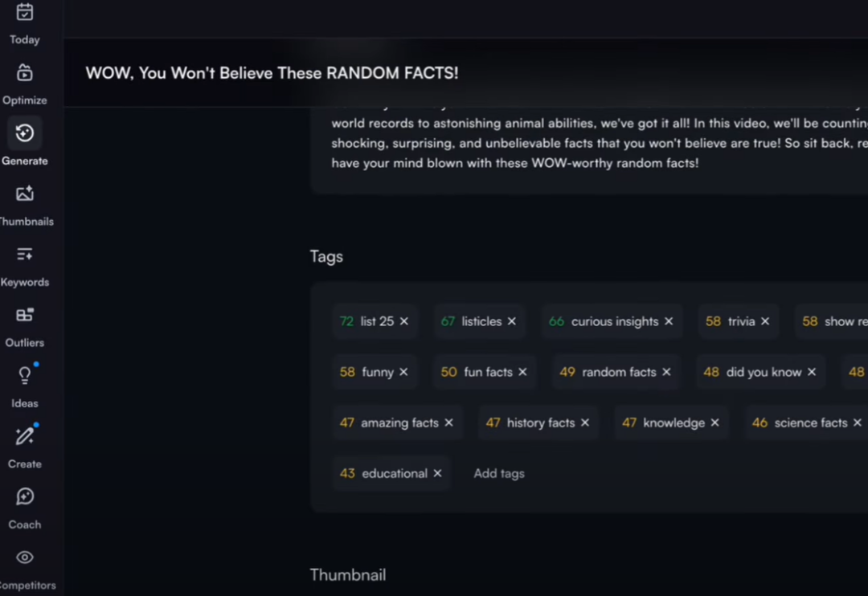Image resolution: width=868 pixels, height=596 pixels.
Task: Select the Generate sidebar icon
Action: tap(25, 133)
